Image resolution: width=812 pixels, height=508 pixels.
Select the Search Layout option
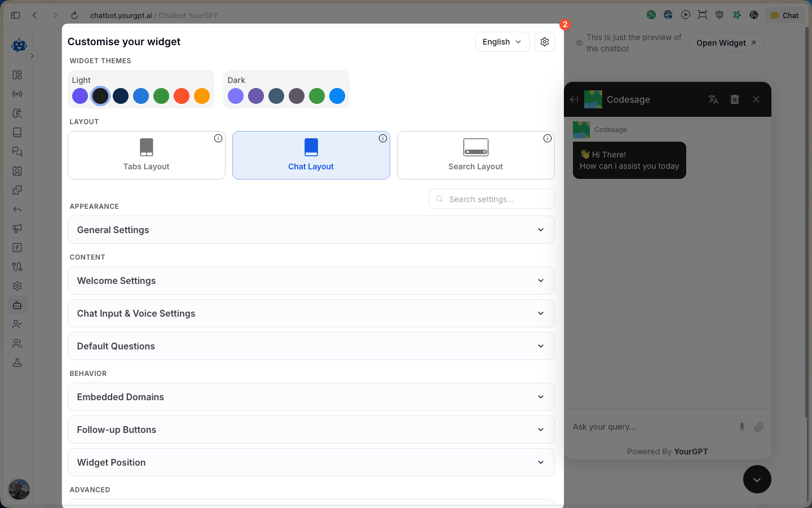475,155
